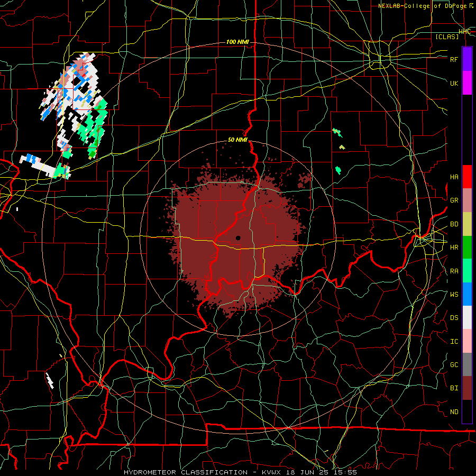Viewport: 476px width, 476px height.
Task: Click the ND label in the legend
Action: [454, 412]
